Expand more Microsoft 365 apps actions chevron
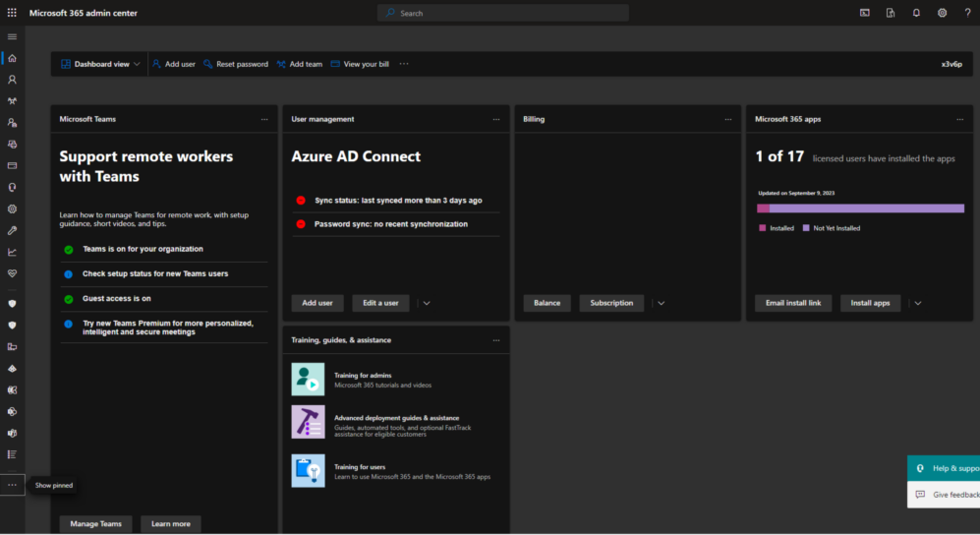 pyautogui.click(x=918, y=303)
